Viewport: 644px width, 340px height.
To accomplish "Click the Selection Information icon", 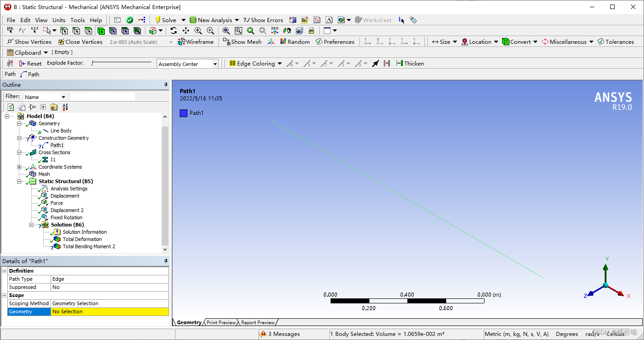I will (x=401, y=20).
